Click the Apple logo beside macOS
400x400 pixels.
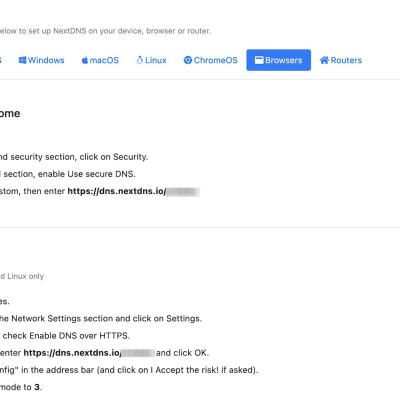click(85, 60)
